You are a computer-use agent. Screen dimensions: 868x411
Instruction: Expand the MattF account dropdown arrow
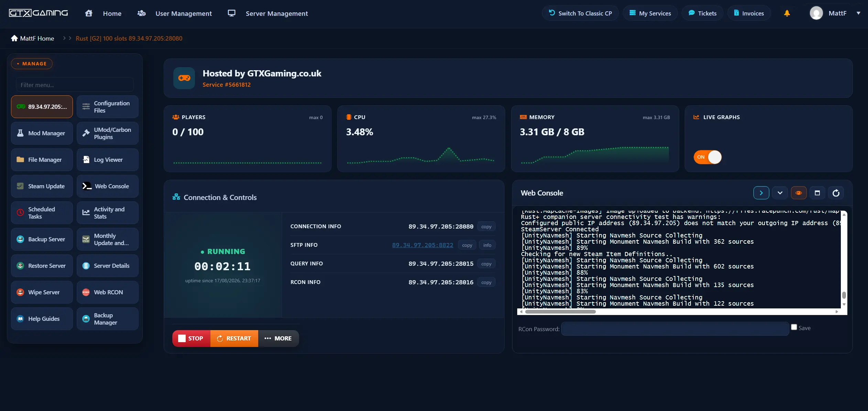point(858,13)
